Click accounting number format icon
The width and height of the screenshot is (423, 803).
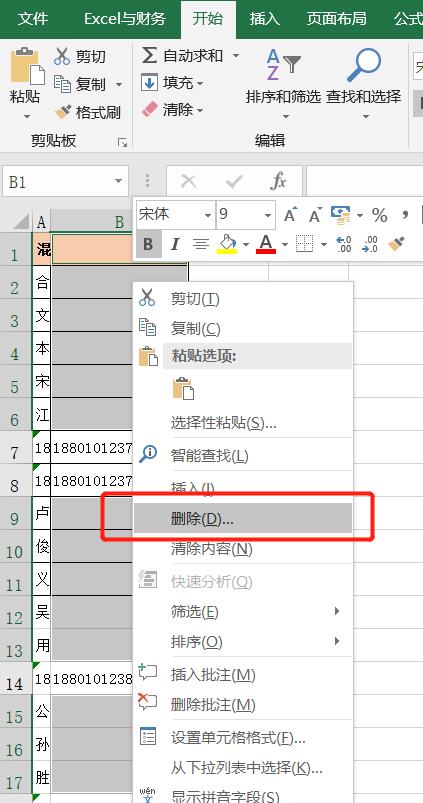coord(341,215)
